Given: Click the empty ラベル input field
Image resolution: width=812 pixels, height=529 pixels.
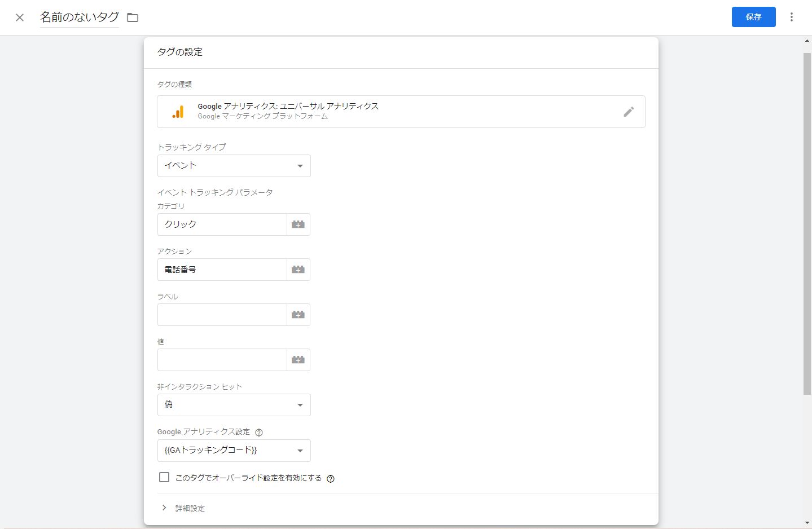Looking at the screenshot, I should coord(222,315).
